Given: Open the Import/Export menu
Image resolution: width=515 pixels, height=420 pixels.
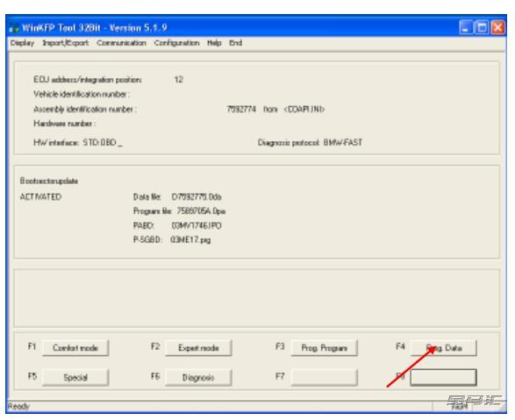Looking at the screenshot, I should (65, 43).
